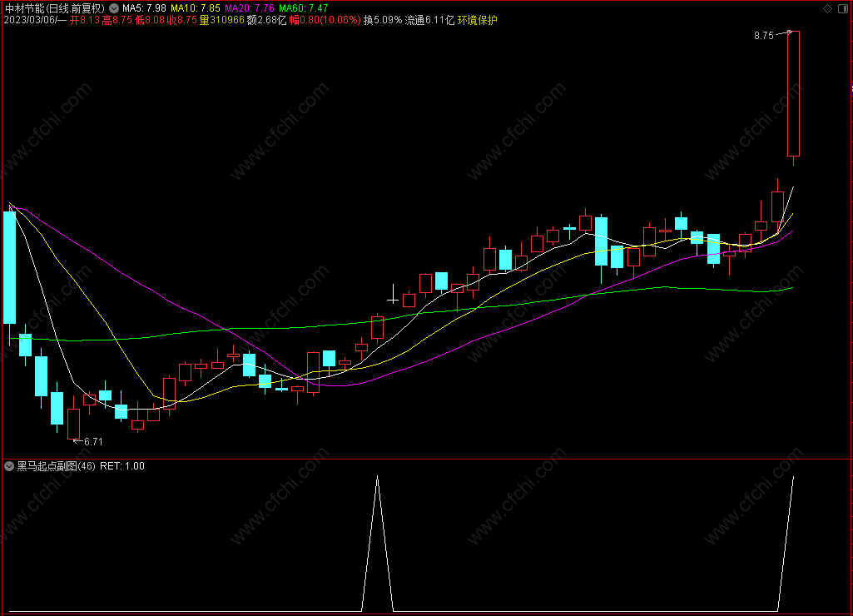Click the date 2023/03/06/一

pyautogui.click(x=35, y=20)
